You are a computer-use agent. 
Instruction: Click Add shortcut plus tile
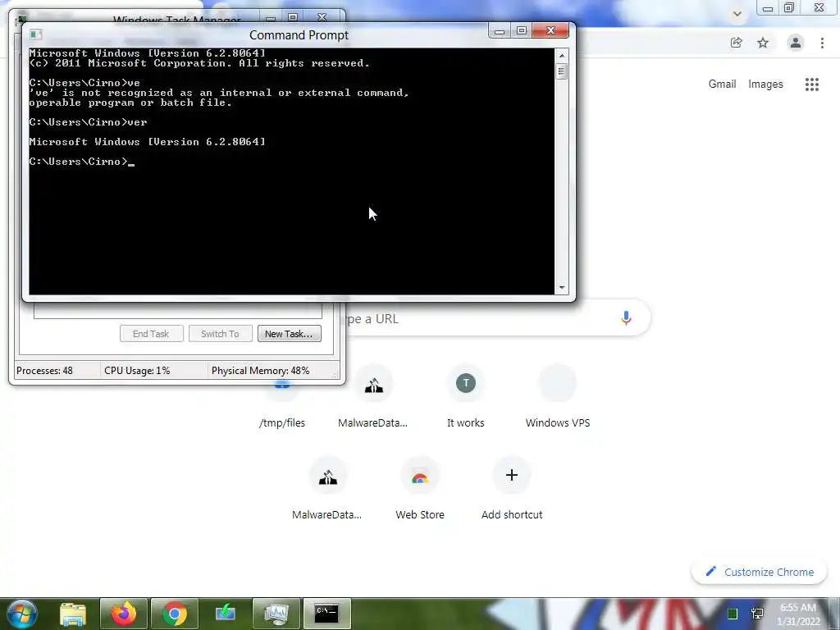click(x=512, y=490)
